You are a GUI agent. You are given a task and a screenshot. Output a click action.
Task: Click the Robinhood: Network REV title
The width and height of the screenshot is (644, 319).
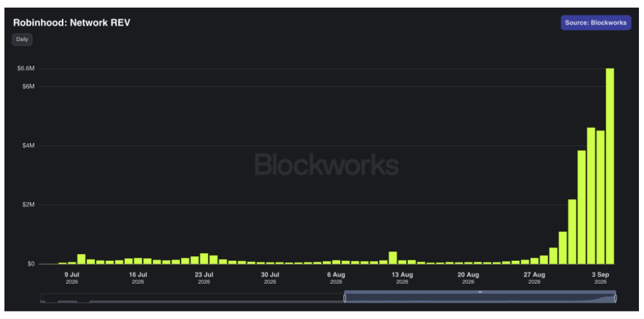pyautogui.click(x=72, y=23)
